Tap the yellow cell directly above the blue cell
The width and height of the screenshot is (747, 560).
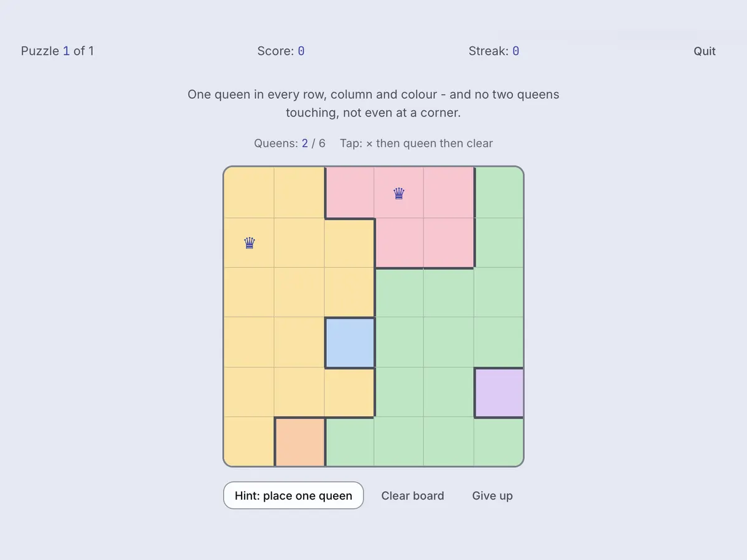click(x=349, y=292)
